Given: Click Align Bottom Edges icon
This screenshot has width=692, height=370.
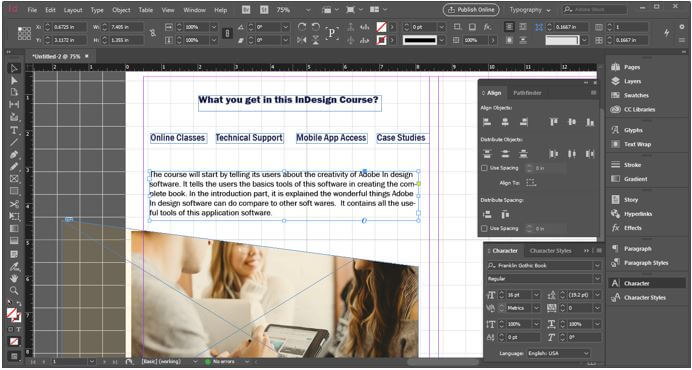Looking at the screenshot, I should coord(590,122).
